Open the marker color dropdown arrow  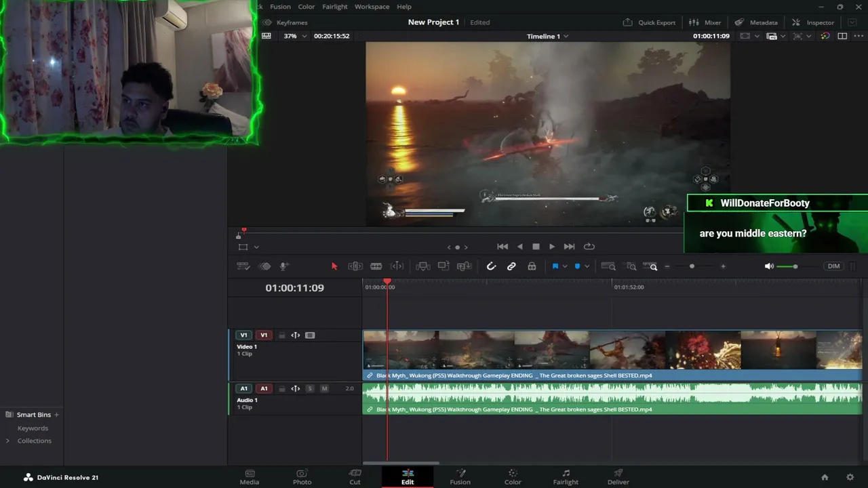coord(587,266)
